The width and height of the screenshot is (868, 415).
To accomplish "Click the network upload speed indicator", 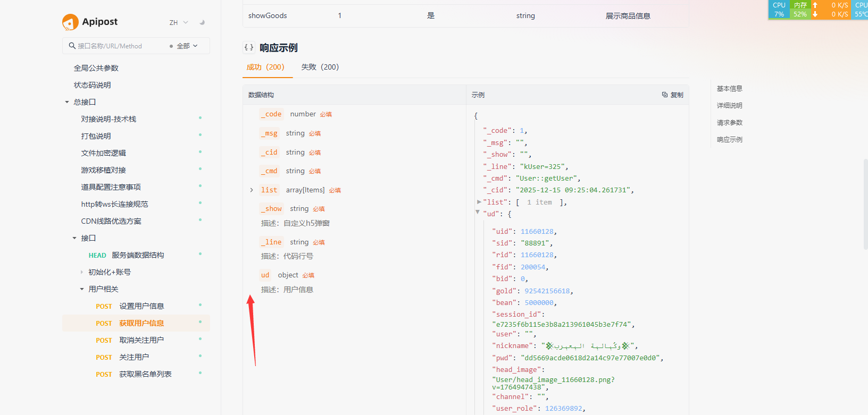I will pyautogui.click(x=831, y=5).
